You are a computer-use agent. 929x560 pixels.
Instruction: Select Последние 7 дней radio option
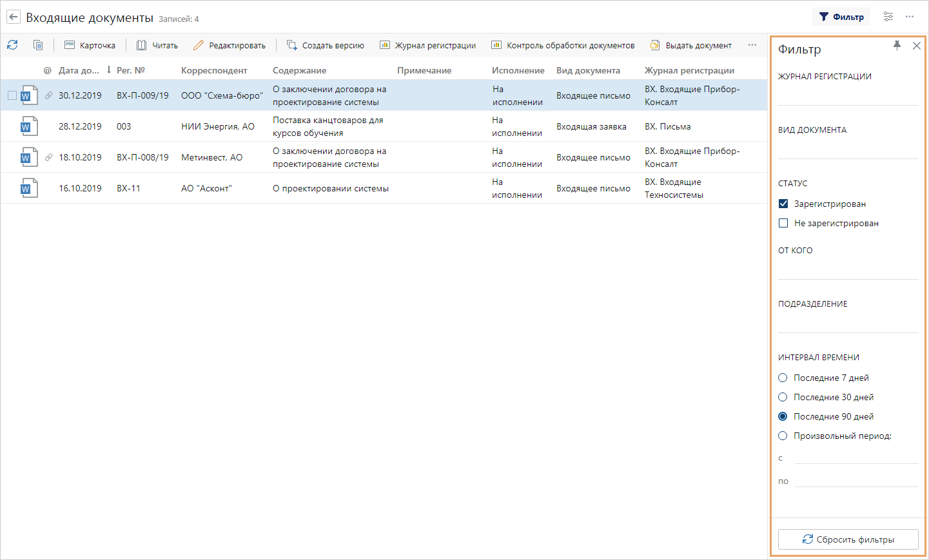pyautogui.click(x=783, y=378)
